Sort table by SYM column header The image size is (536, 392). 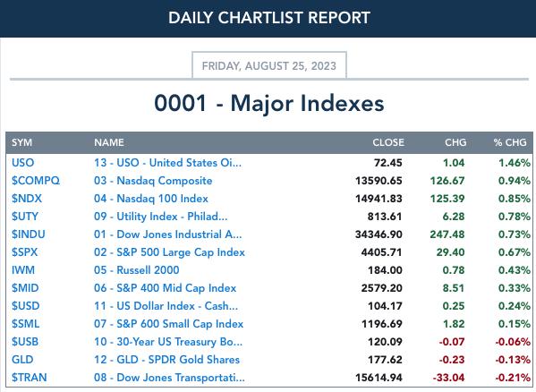[x=21, y=142]
